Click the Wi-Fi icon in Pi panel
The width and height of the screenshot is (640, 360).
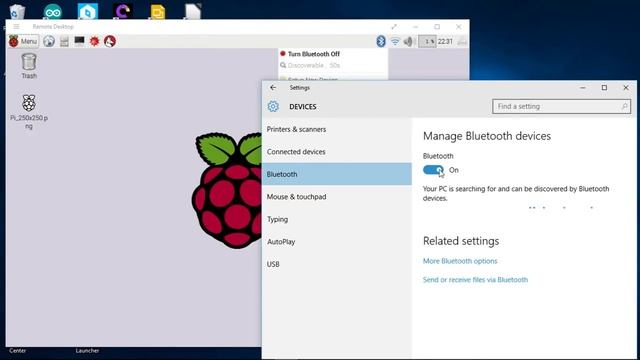click(x=395, y=41)
